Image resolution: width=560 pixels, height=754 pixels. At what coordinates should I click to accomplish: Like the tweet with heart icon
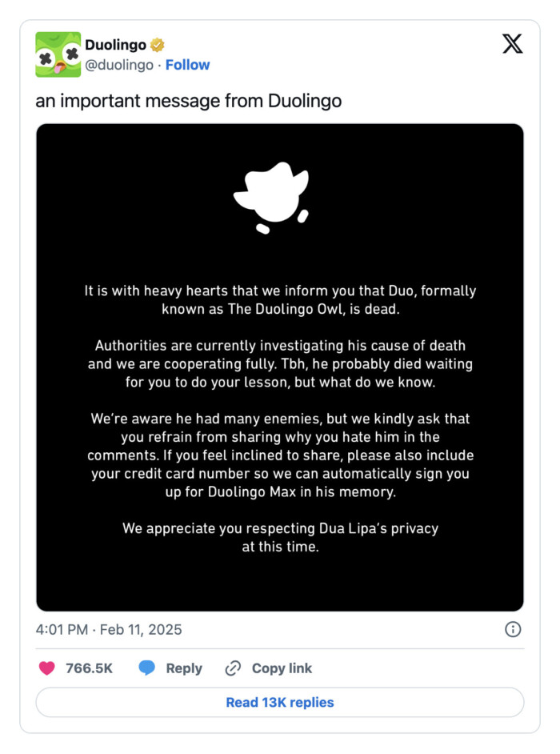pyautogui.click(x=47, y=668)
